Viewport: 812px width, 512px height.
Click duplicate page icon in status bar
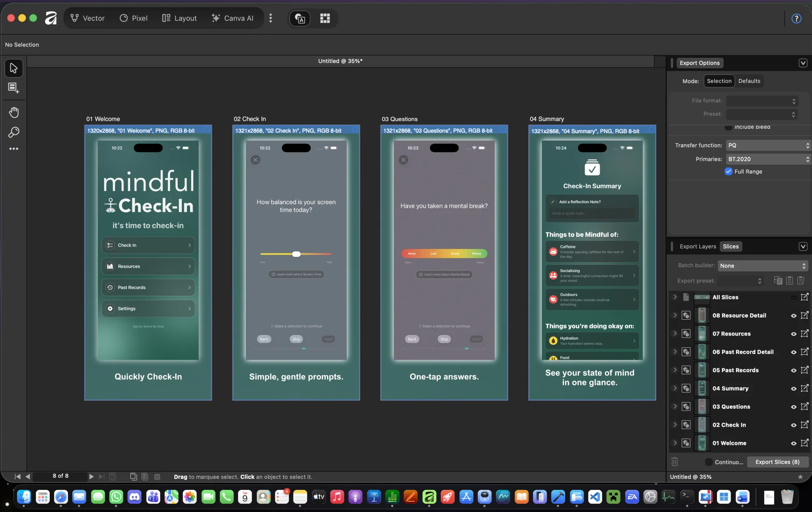point(133,476)
